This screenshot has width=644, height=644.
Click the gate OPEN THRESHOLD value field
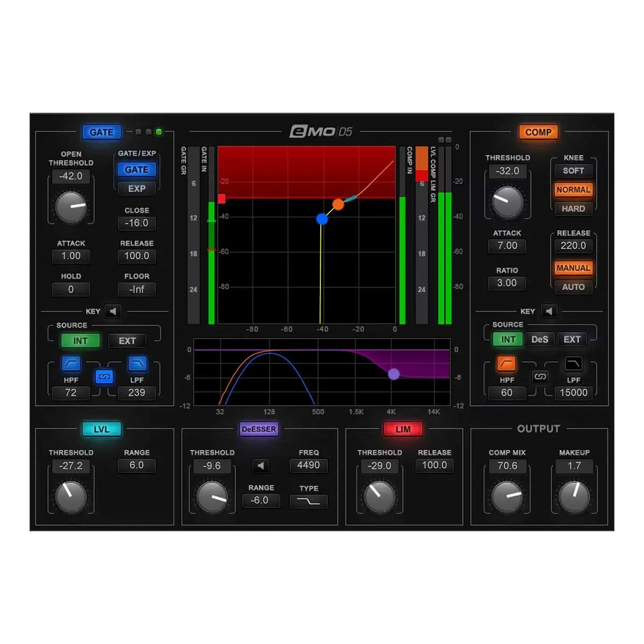[70, 177]
